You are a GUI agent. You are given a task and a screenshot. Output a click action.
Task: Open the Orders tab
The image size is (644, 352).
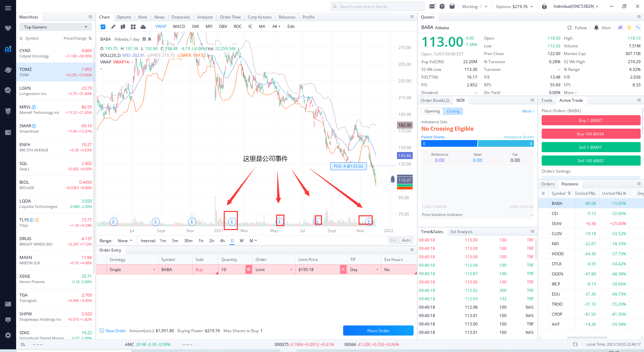point(548,184)
